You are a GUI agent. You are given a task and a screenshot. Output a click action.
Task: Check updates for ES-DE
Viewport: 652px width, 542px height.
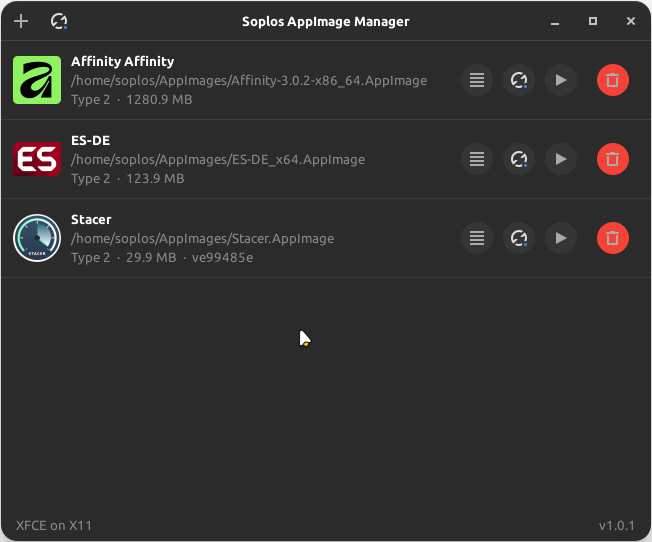point(519,159)
